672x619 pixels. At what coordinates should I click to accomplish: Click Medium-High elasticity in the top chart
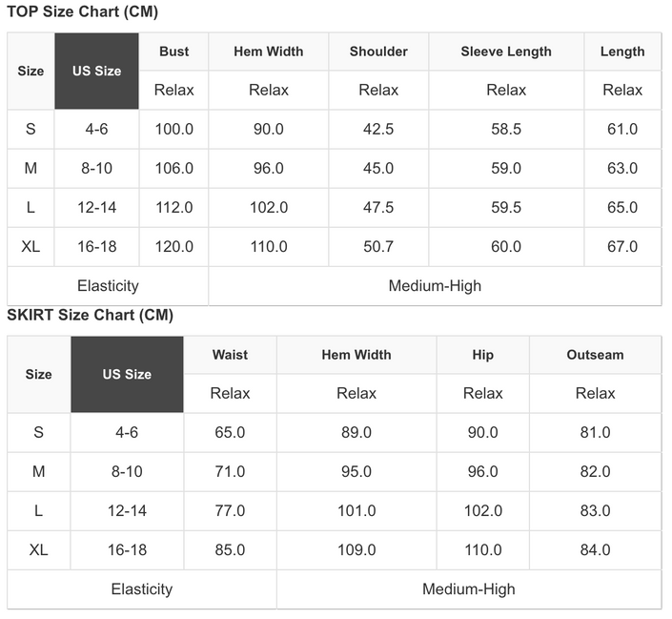435,286
